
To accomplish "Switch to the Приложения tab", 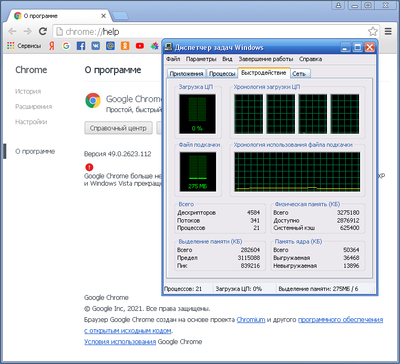I will (x=186, y=74).
